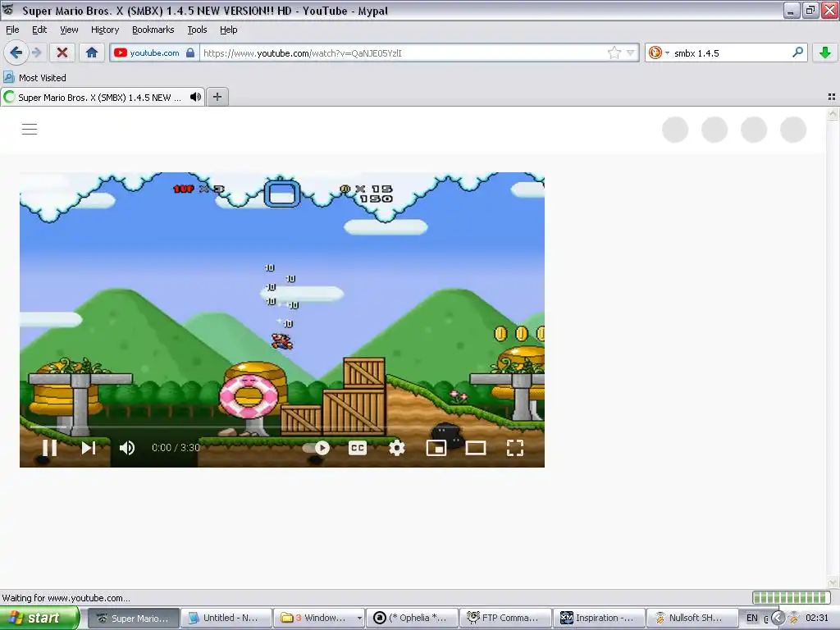
Task: Switch to FTP Commander taskbar window
Action: [x=505, y=618]
